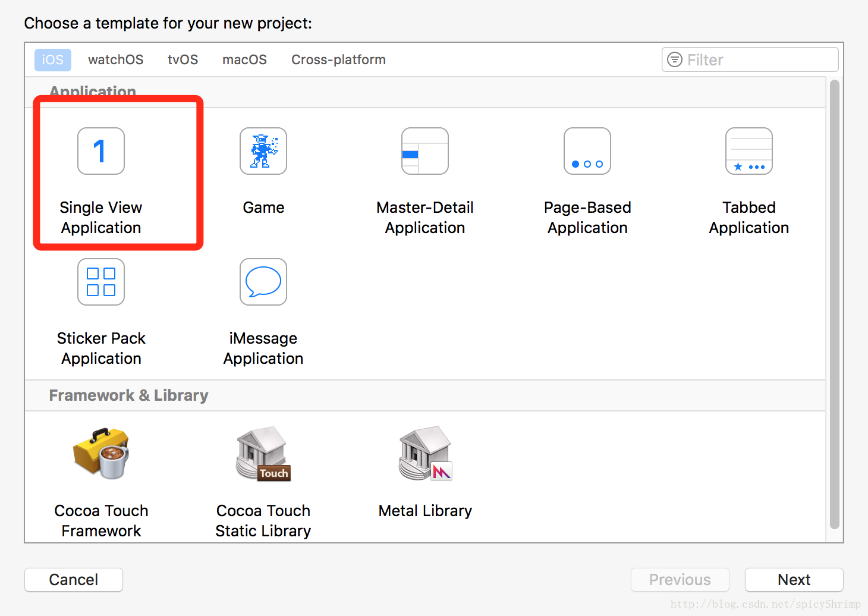Image resolution: width=868 pixels, height=616 pixels.
Task: Click the Tabbed Application label
Action: point(749,218)
